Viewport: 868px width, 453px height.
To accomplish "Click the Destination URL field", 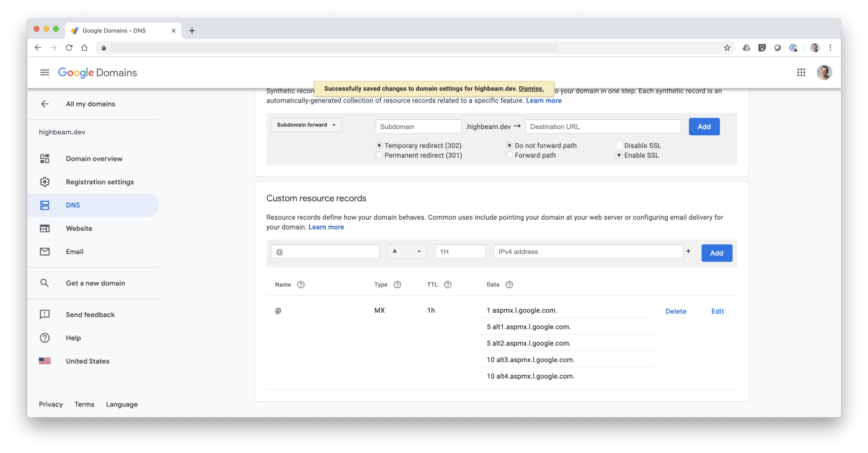I will pyautogui.click(x=603, y=127).
